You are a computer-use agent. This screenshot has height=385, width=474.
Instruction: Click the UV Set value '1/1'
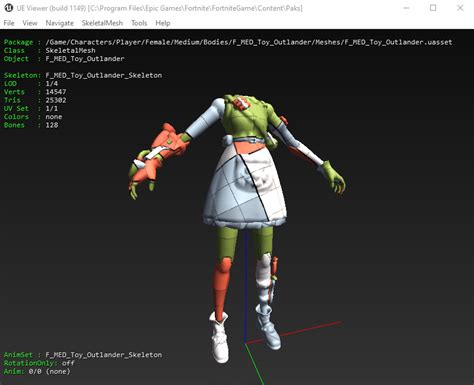(52, 108)
